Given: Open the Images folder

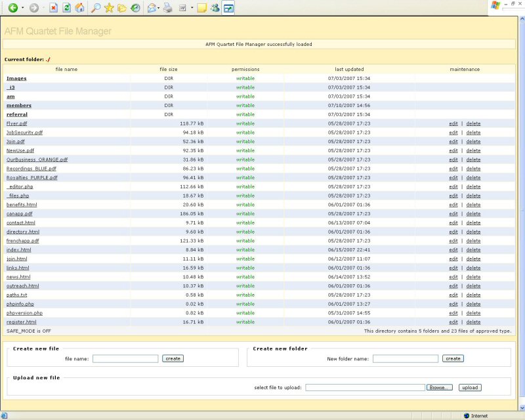Looking at the screenshot, I should pyautogui.click(x=16, y=78).
